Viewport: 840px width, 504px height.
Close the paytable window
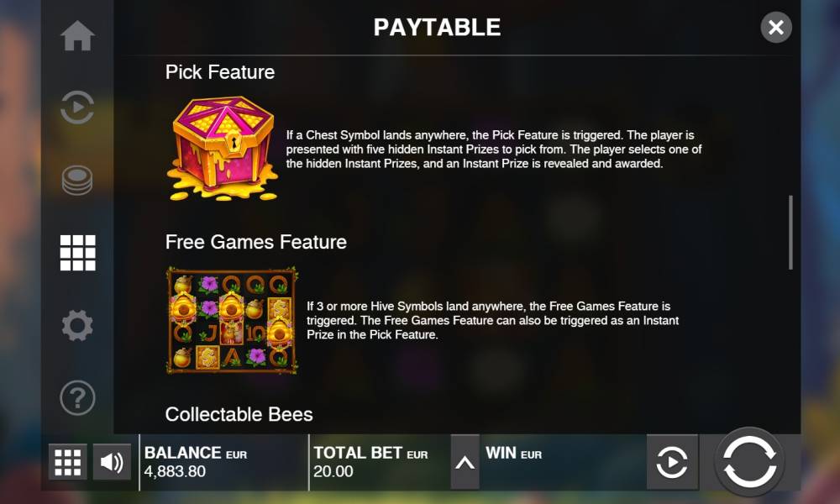click(x=775, y=28)
